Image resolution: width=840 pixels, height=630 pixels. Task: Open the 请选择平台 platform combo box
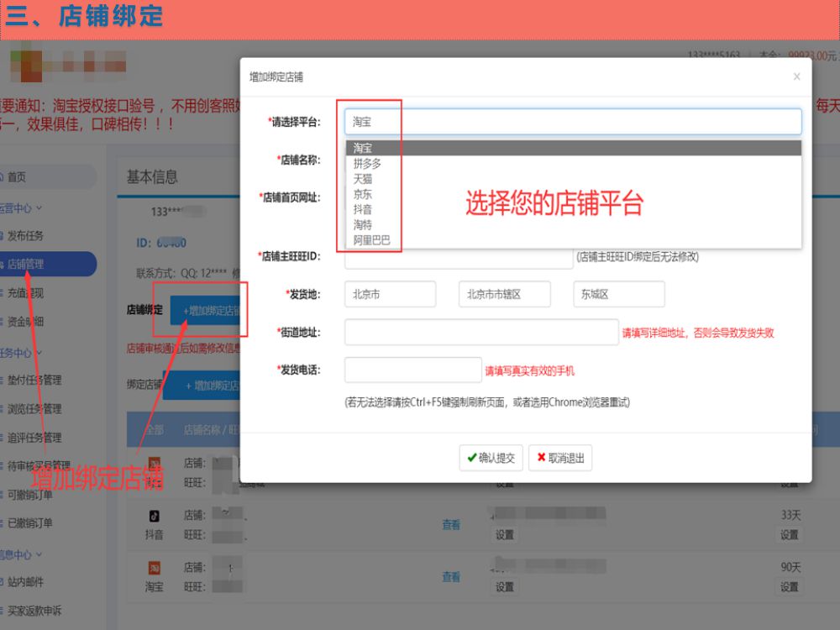(x=573, y=122)
